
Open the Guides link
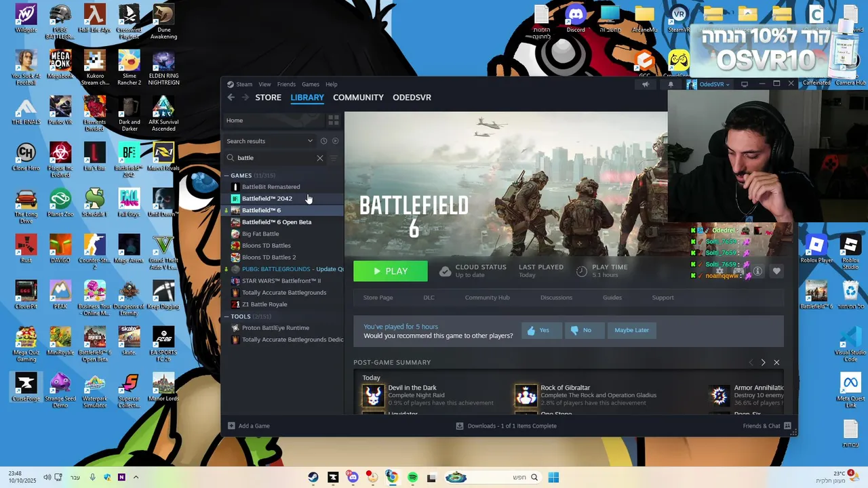(x=612, y=298)
